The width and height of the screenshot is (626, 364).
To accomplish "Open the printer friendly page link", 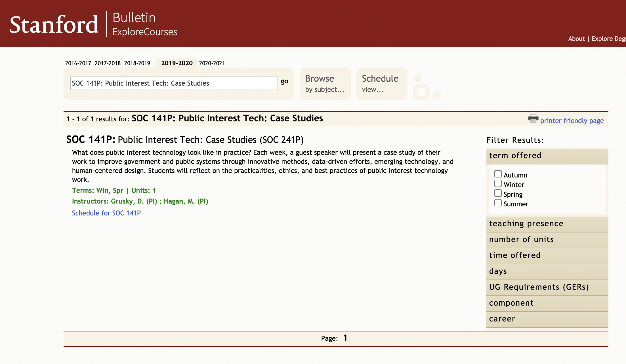I will click(x=572, y=121).
